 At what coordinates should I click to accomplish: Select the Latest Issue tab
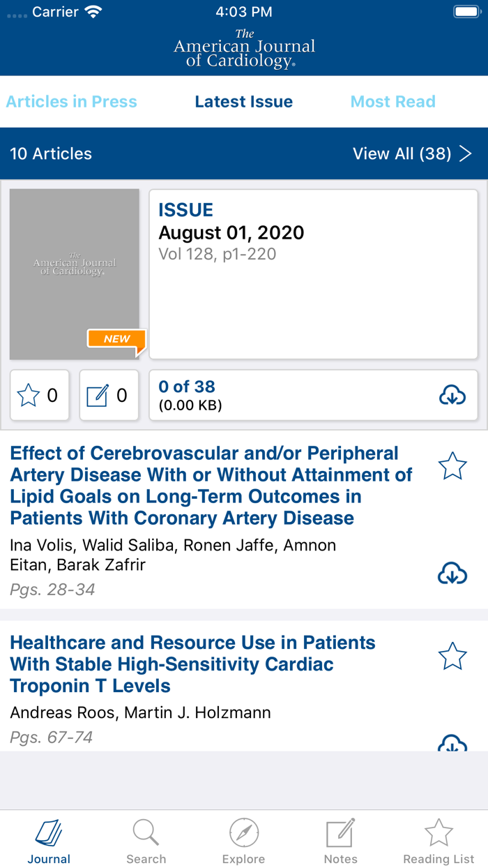click(x=243, y=102)
